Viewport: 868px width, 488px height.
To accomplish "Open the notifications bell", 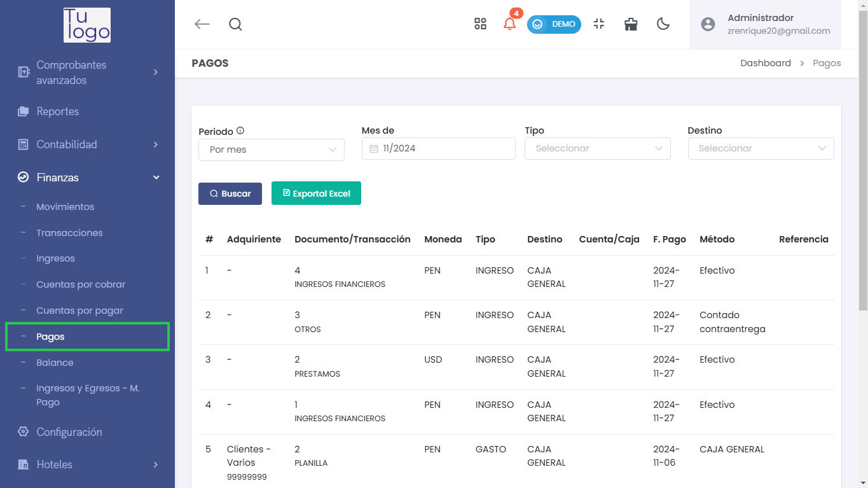I will (x=509, y=24).
